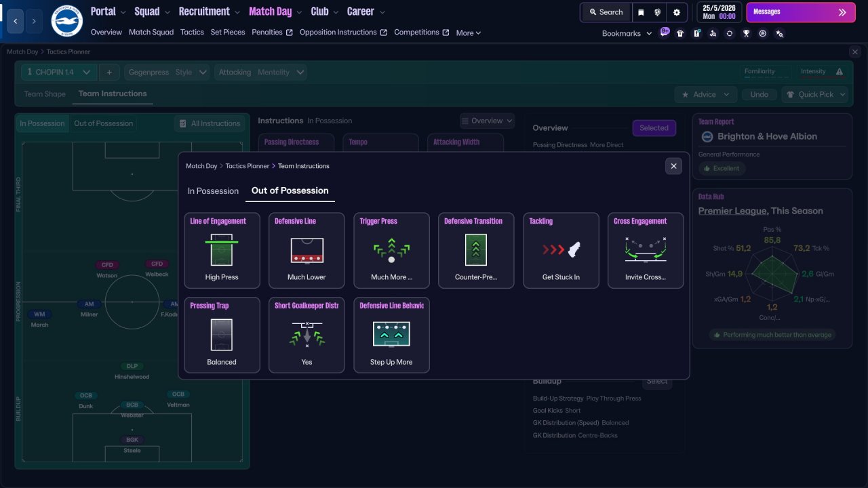Image resolution: width=868 pixels, height=488 pixels.
Task: Add a new tactic with plus button
Action: [109, 72]
